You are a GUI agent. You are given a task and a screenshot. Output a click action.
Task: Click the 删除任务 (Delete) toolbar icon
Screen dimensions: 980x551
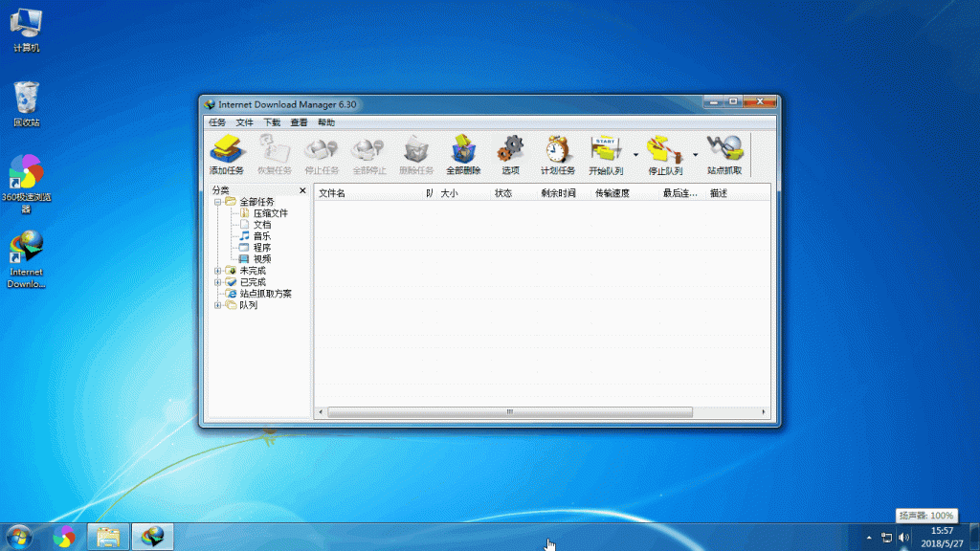click(416, 154)
